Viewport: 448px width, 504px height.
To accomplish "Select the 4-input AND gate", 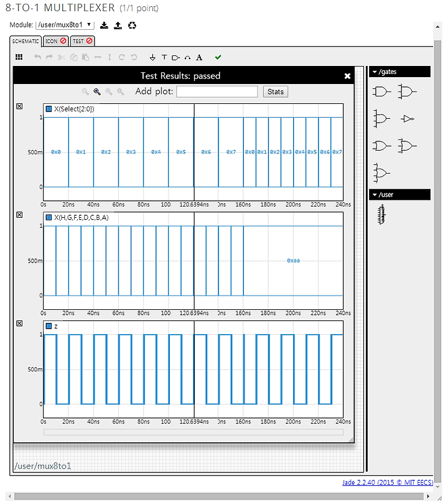I will (382, 119).
